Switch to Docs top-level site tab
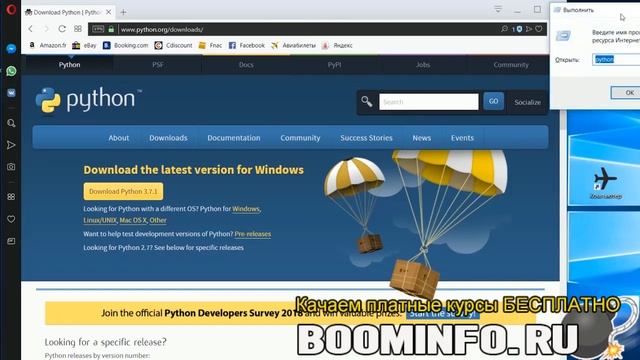 246,64
